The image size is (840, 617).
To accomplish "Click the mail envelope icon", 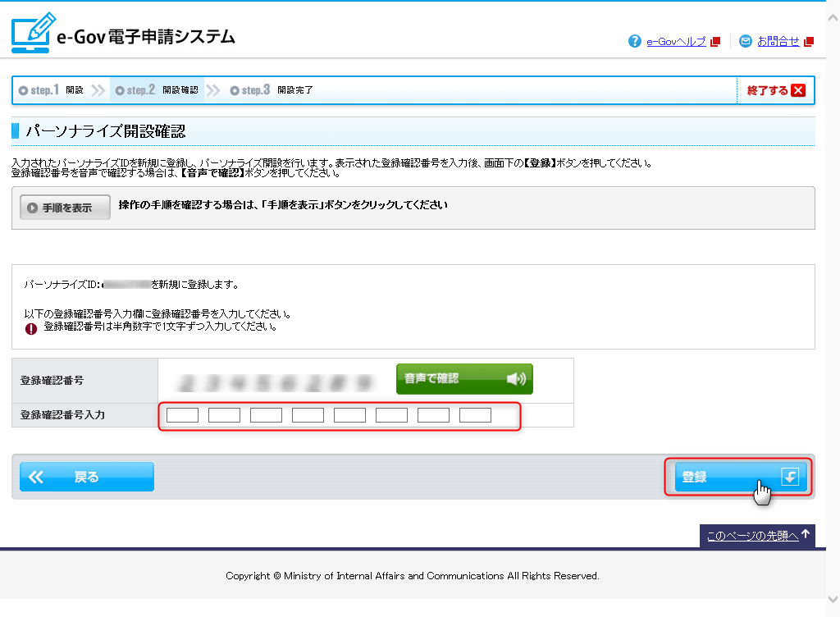I will (x=745, y=41).
